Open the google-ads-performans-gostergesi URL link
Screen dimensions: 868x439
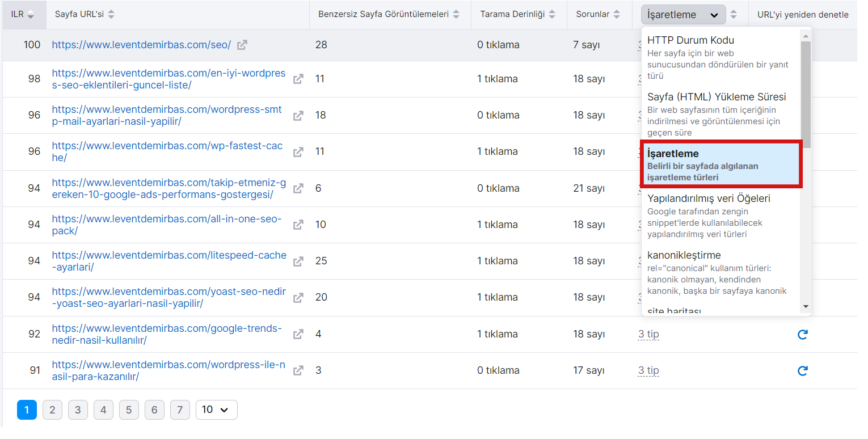point(169,188)
